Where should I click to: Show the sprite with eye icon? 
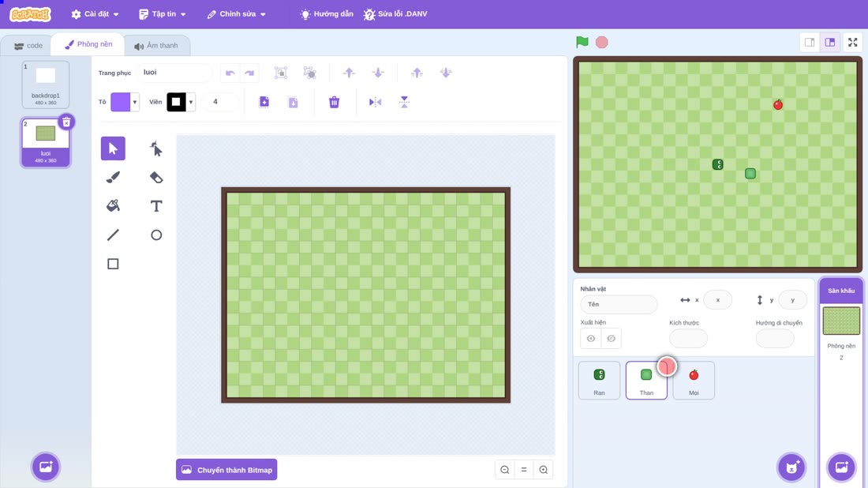click(591, 339)
